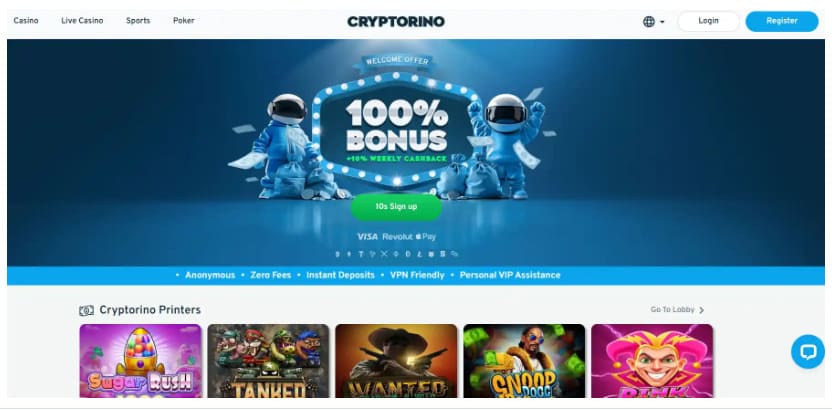Click the VISA payment logo
Screen dimensions: 832x410
pos(367,237)
